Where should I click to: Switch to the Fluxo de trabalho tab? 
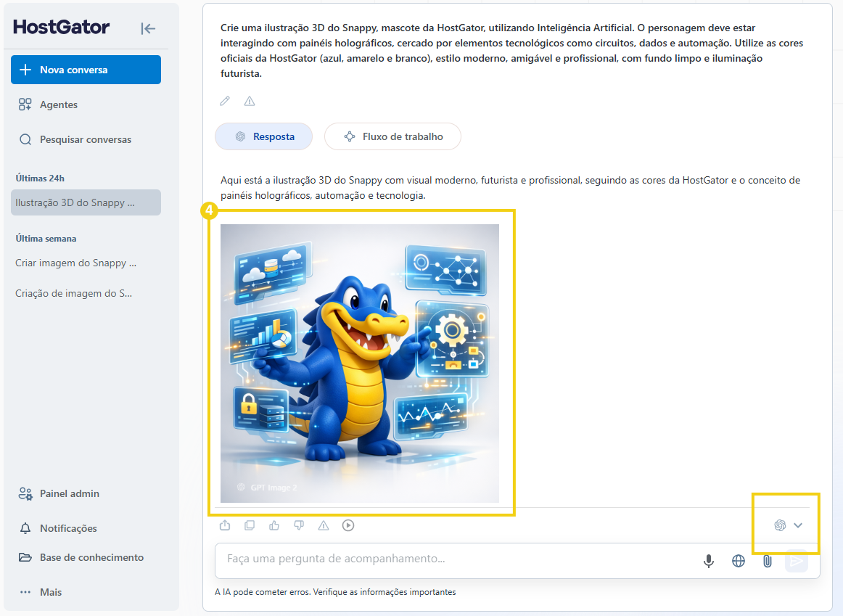pos(392,136)
